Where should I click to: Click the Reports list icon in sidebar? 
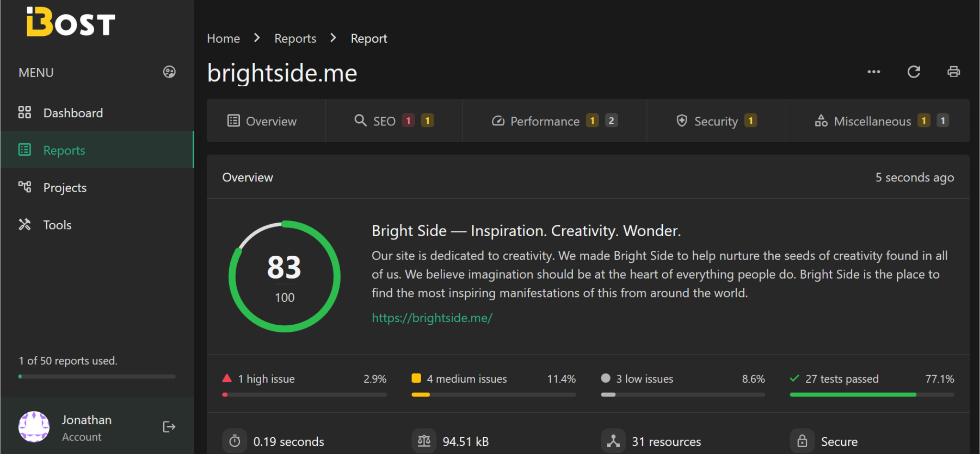pos(24,150)
